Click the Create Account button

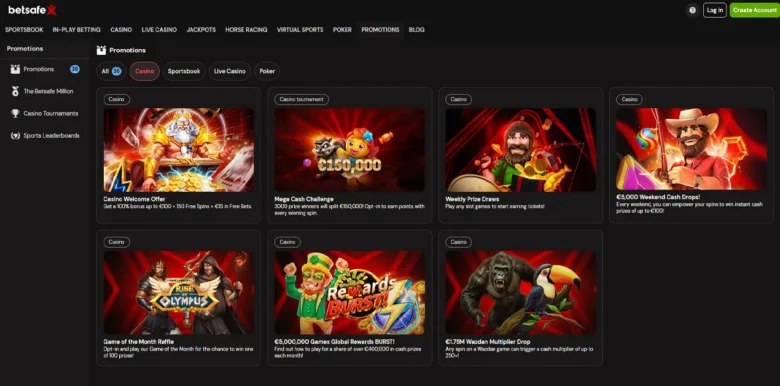[755, 10]
